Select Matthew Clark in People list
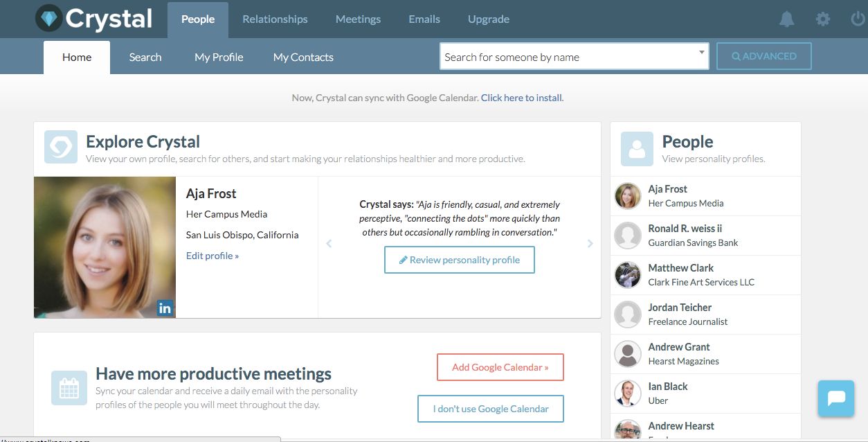Screen dimensions: 868x442 705,275
